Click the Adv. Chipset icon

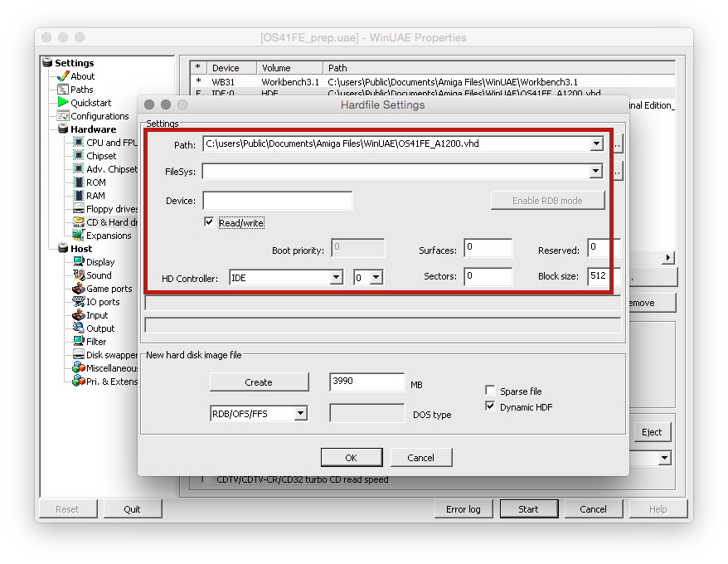(x=79, y=168)
